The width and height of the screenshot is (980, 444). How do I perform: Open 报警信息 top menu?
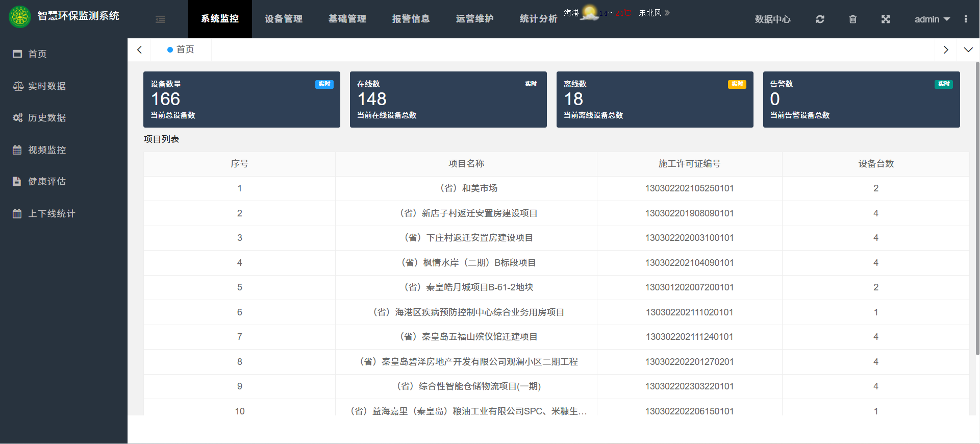pyautogui.click(x=411, y=19)
